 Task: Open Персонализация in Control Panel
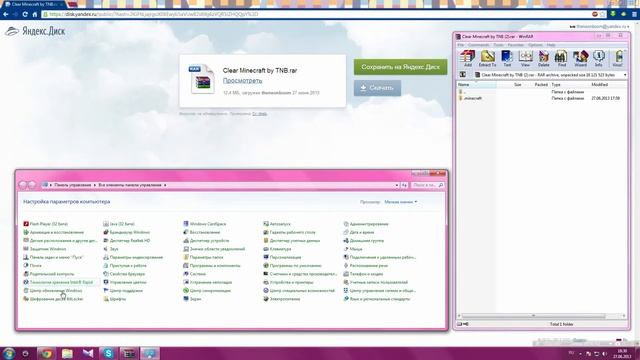(282, 257)
